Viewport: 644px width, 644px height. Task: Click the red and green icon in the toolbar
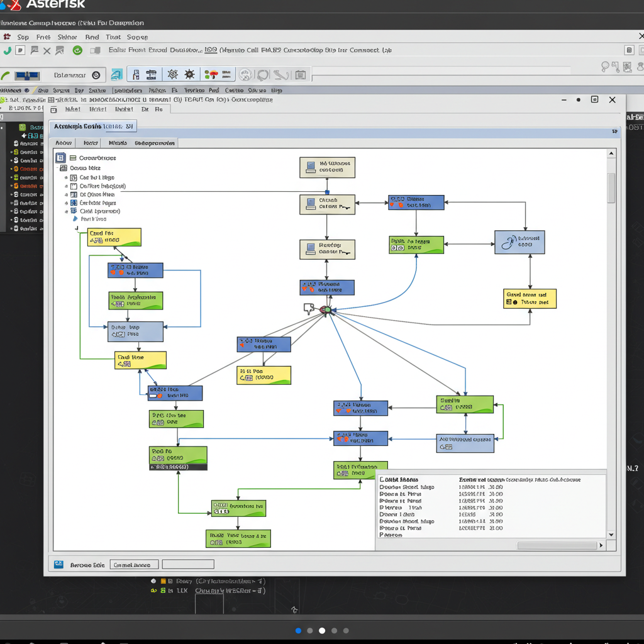[x=211, y=75]
